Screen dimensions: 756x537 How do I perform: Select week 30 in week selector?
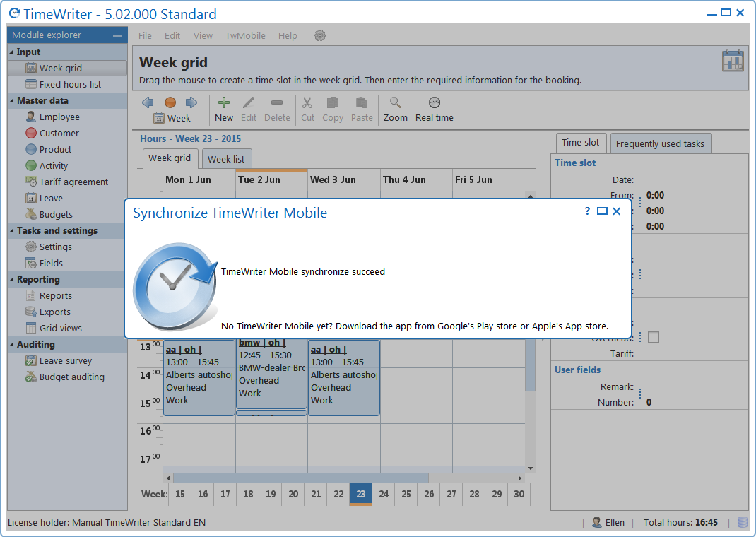pyautogui.click(x=519, y=494)
